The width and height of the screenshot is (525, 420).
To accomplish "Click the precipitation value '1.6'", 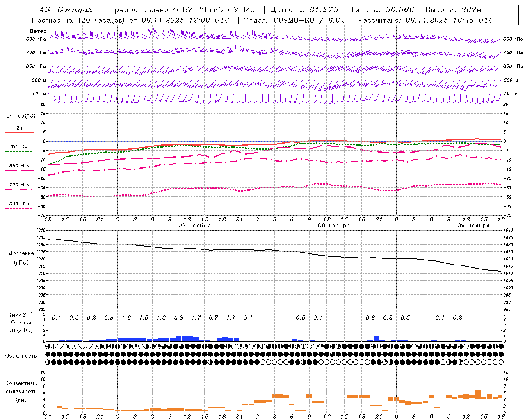I will point(126,318).
